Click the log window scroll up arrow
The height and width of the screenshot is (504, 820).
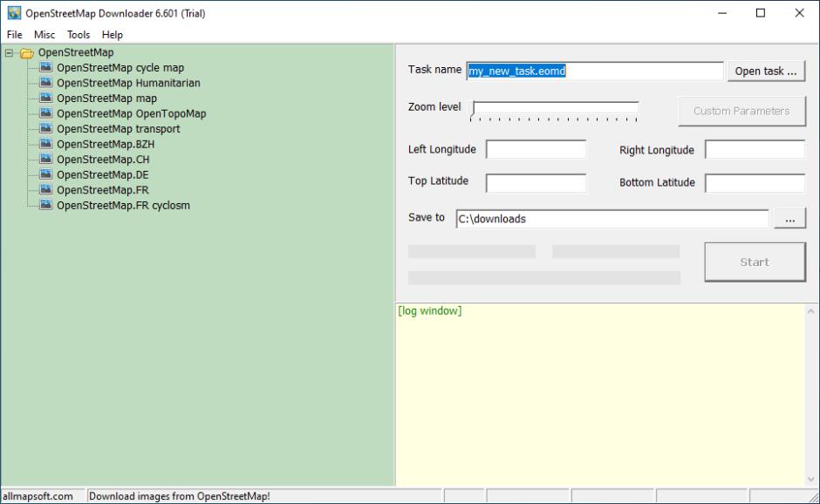point(810,311)
